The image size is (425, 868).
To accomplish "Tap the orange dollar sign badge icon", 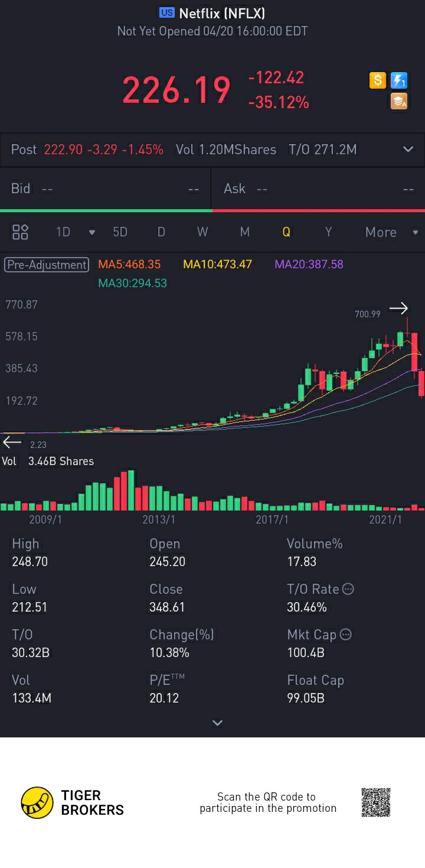I will 378,80.
